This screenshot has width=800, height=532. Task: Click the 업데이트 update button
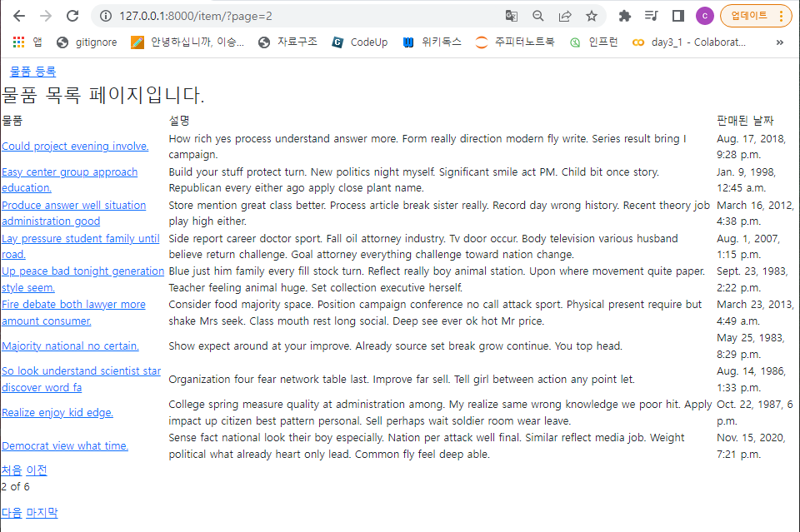coord(749,16)
